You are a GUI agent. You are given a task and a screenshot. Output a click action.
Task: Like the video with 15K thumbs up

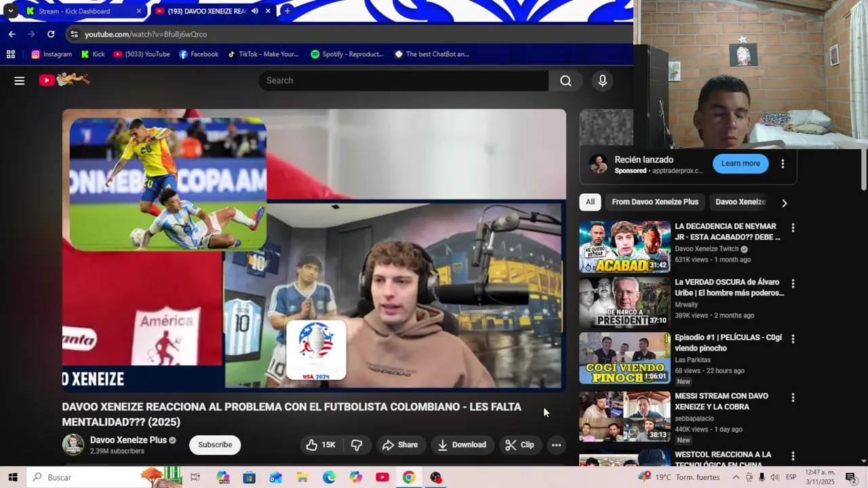click(321, 445)
